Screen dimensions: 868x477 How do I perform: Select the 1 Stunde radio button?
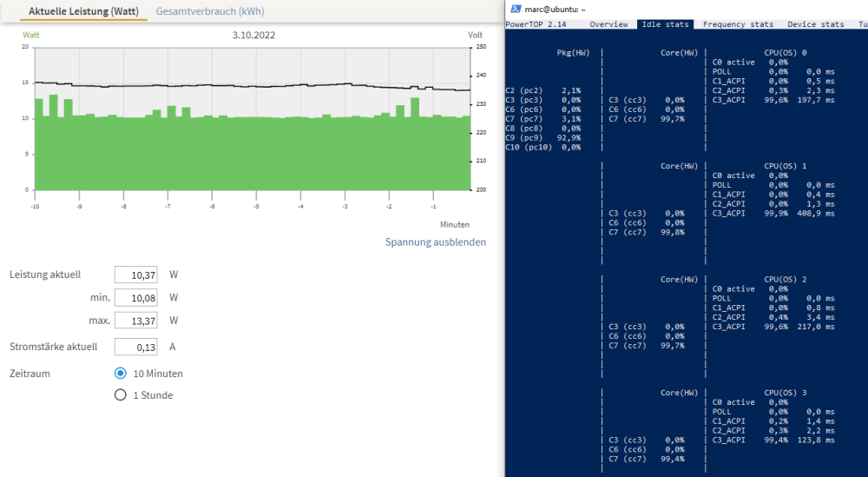120,395
